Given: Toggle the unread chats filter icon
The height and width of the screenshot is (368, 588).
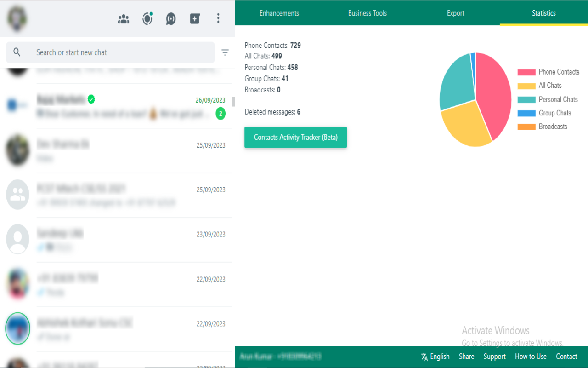Looking at the screenshot, I should (x=225, y=52).
